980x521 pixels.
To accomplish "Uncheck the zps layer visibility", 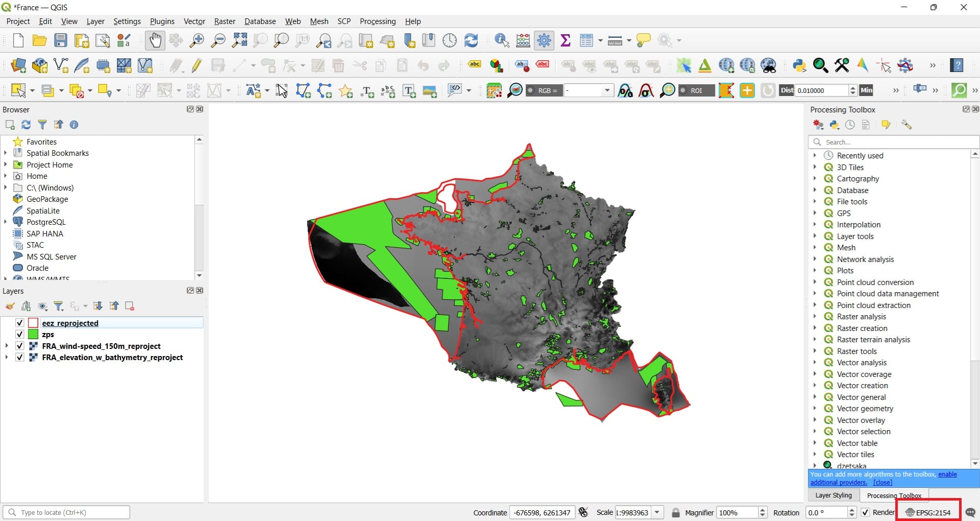I will [19, 334].
